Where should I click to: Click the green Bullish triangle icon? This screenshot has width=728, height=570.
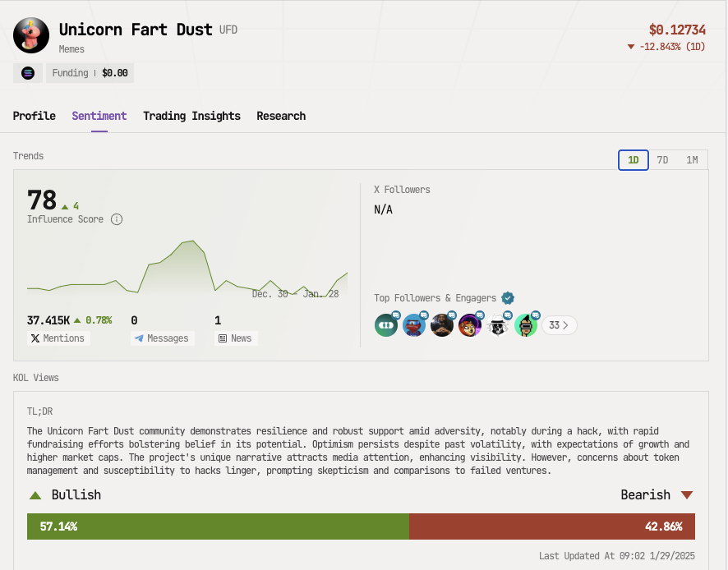coord(35,495)
